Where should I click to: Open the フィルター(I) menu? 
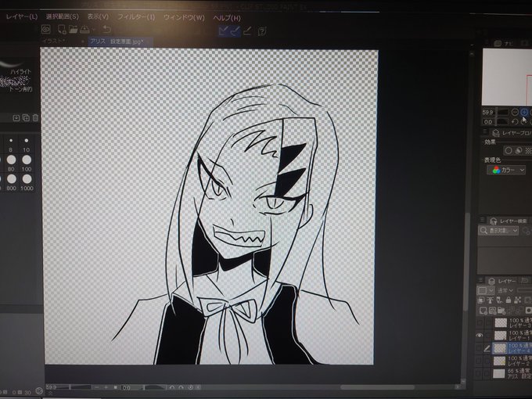click(x=136, y=17)
